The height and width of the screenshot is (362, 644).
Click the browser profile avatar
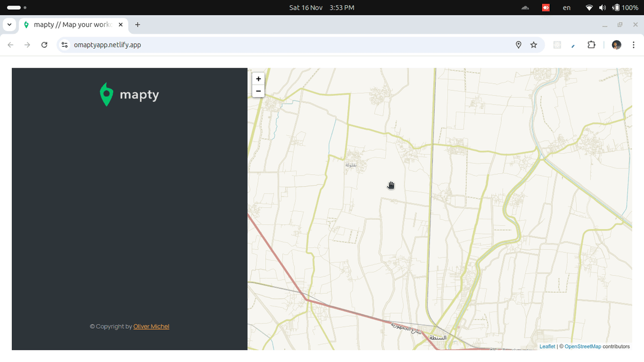pos(616,45)
